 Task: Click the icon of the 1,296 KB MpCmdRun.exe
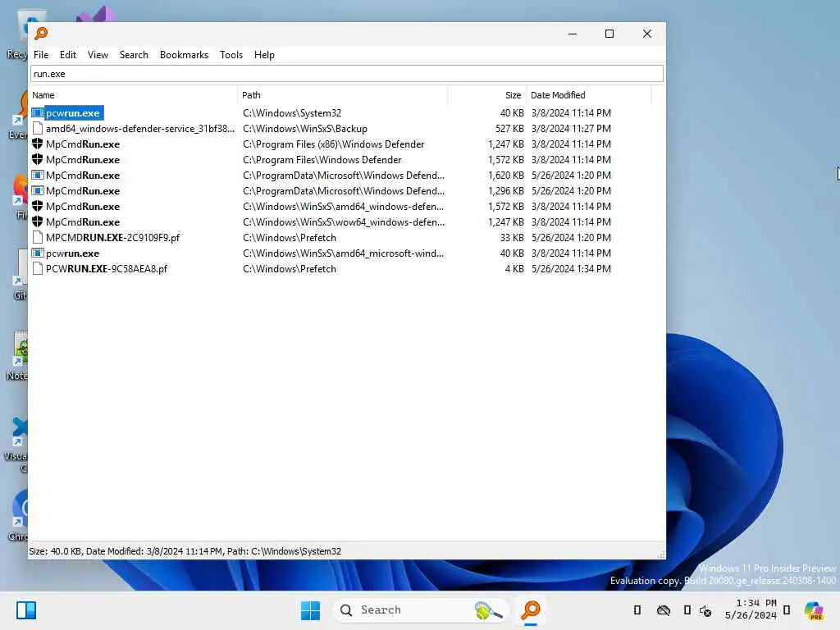(38, 190)
